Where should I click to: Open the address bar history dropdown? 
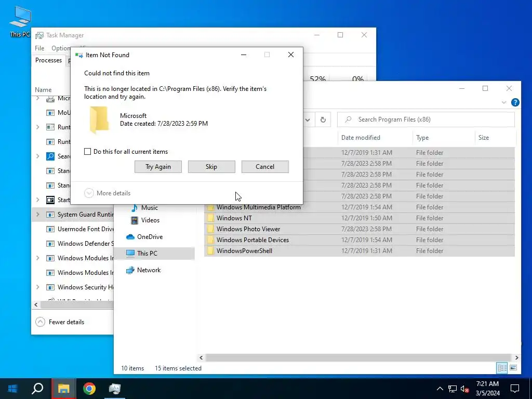pos(308,119)
